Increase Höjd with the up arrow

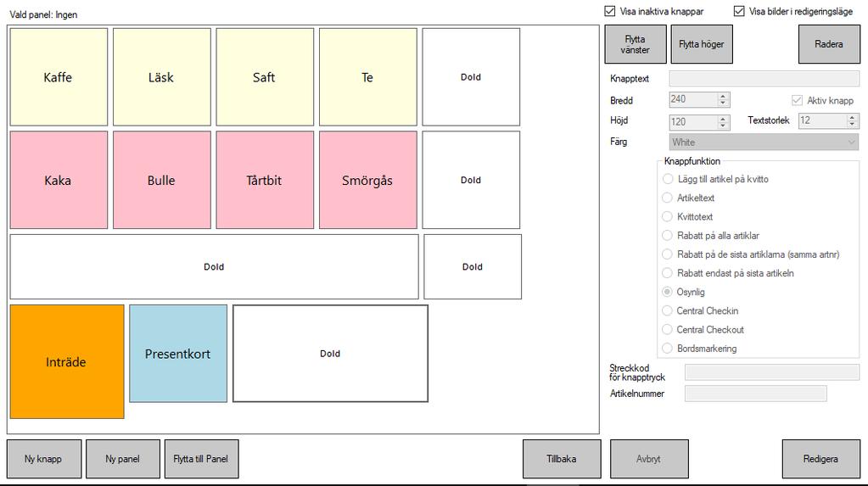point(723,119)
